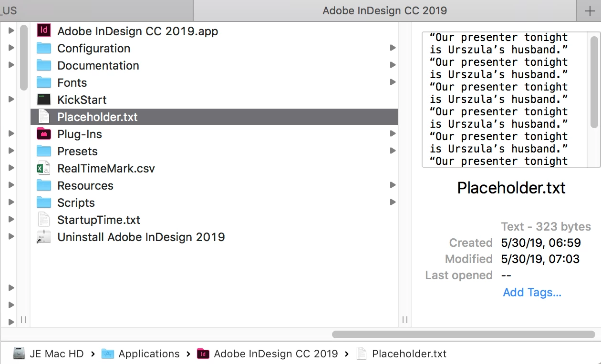This screenshot has width=601, height=364.
Task: Click the StartupTime.txt document icon
Action: (44, 220)
